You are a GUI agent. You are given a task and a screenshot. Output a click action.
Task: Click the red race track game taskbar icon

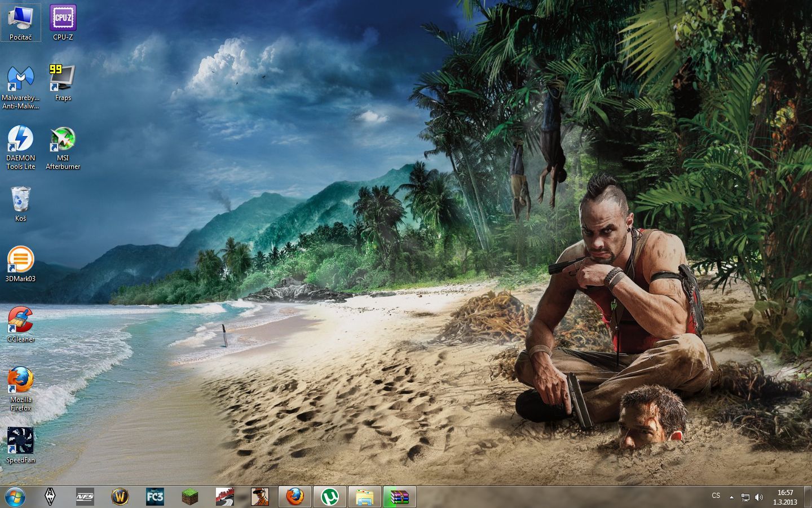[225, 497]
